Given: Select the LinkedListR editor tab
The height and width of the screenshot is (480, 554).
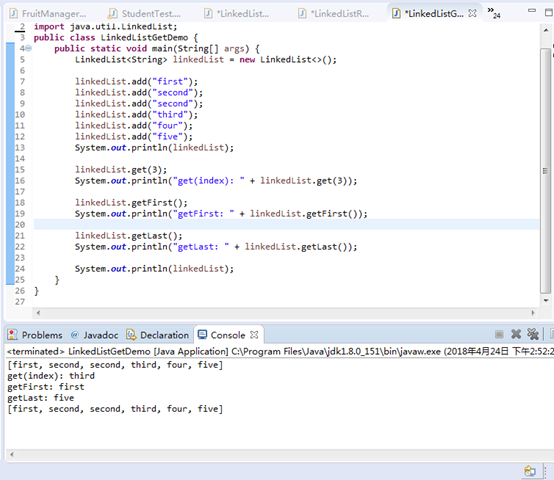Looking at the screenshot, I should point(334,13).
